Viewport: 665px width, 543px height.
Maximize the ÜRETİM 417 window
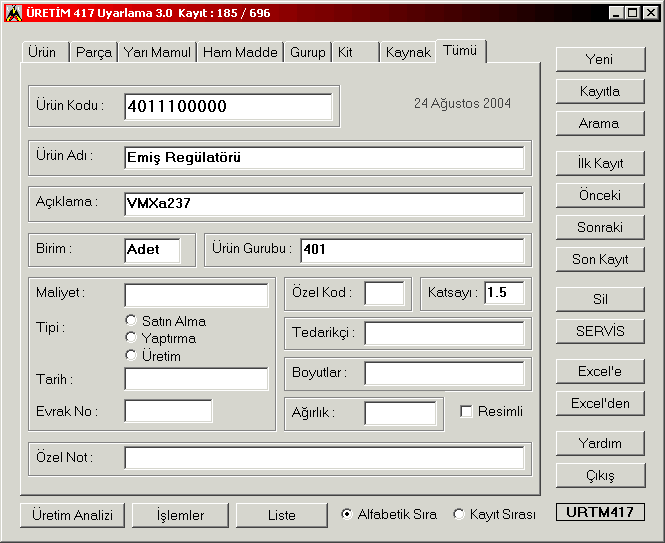(632, 13)
